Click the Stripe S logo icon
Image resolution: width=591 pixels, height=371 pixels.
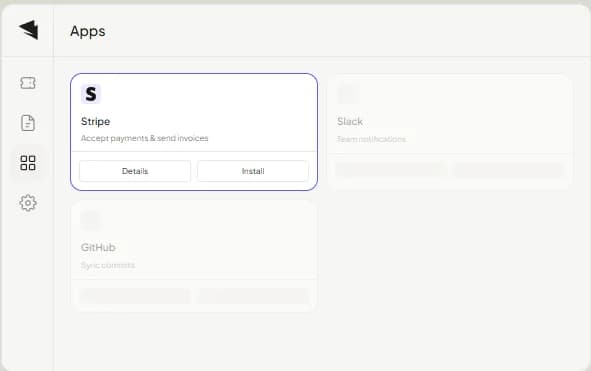(91, 94)
